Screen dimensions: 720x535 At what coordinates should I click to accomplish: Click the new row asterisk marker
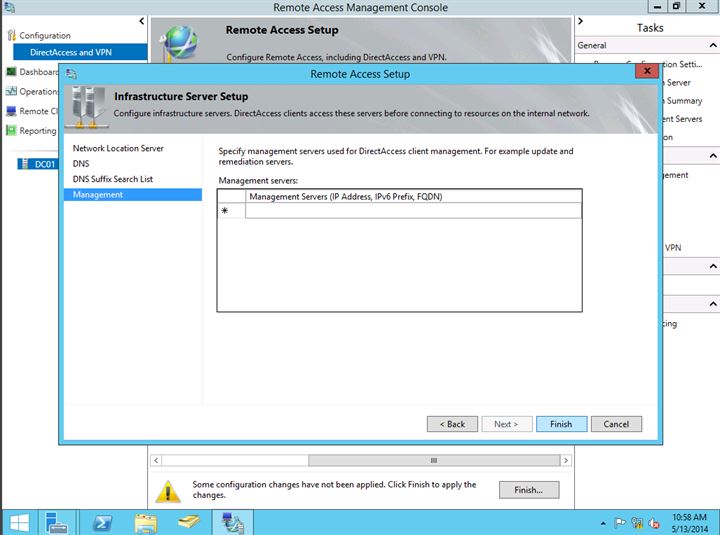click(225, 211)
